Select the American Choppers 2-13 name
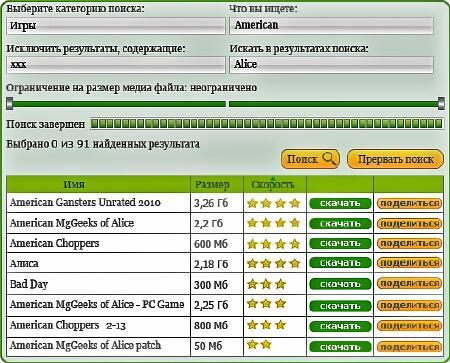450x363 pixels. [67, 325]
